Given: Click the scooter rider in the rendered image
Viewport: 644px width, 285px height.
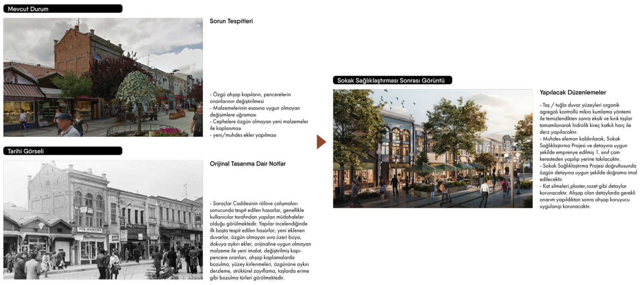Looking at the screenshot, I should click(x=444, y=192).
